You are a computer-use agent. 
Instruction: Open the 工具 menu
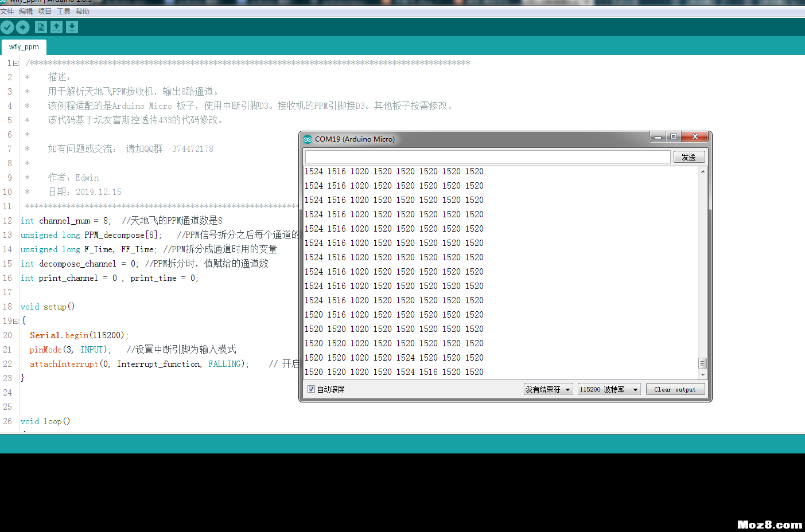tap(64, 11)
